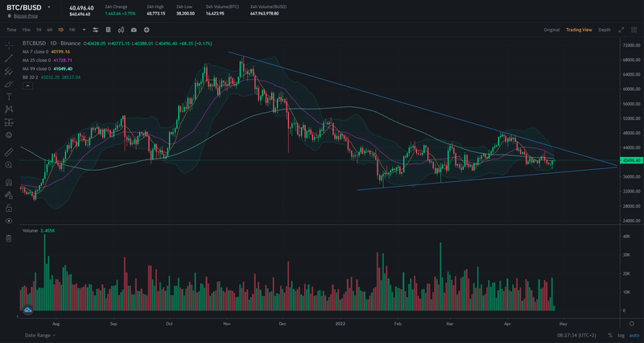Click the current price label 40496.40 on axis

[x=631, y=160]
